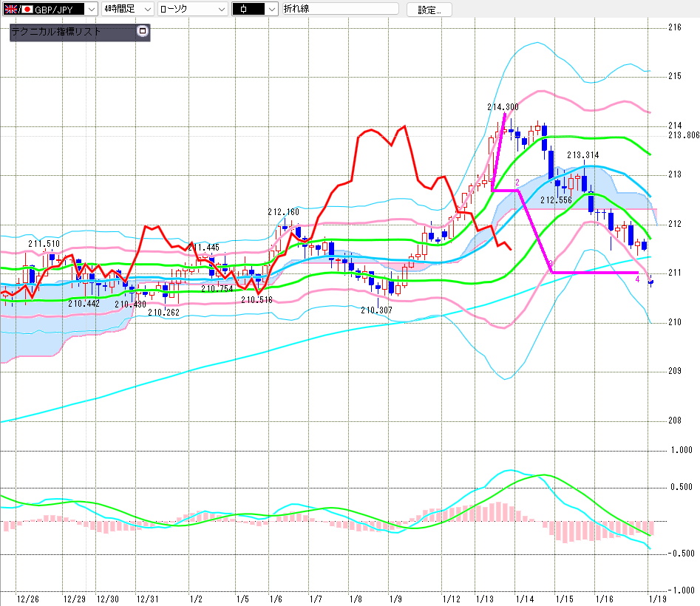Click the magenta wave point labeled 4
Screen dimensions: 700x606
click(637, 279)
